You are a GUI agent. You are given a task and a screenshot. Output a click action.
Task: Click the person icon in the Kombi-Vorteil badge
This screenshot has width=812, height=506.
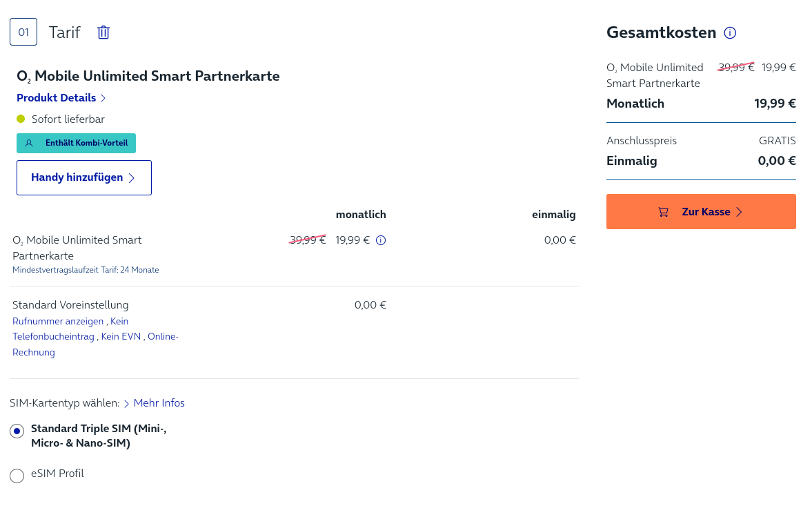coord(29,144)
